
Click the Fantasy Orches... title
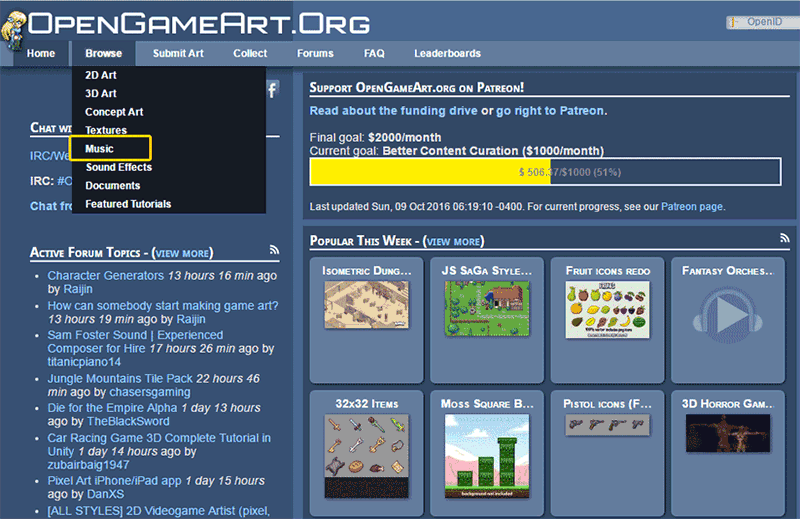(728, 271)
